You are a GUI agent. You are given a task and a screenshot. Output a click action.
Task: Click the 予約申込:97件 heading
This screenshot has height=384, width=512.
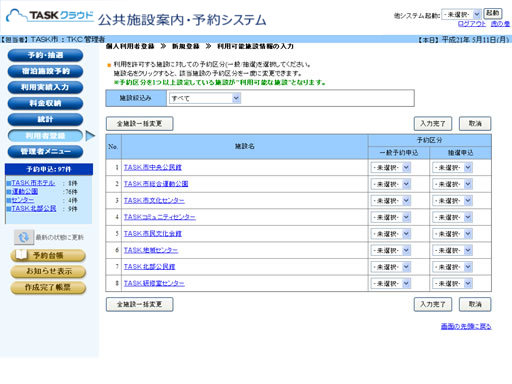49,169
